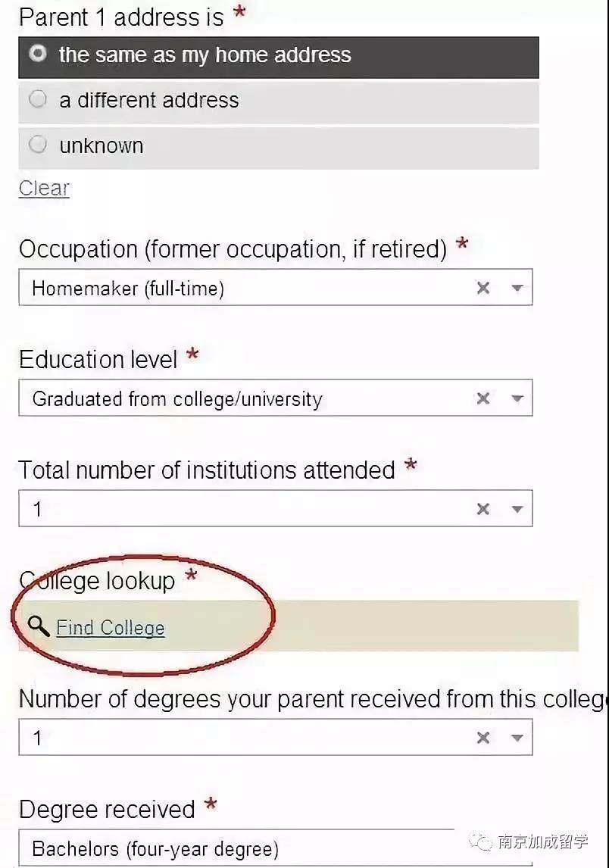Expand Total number of institutions dropdown arrow
609x868 pixels.
coord(517,509)
